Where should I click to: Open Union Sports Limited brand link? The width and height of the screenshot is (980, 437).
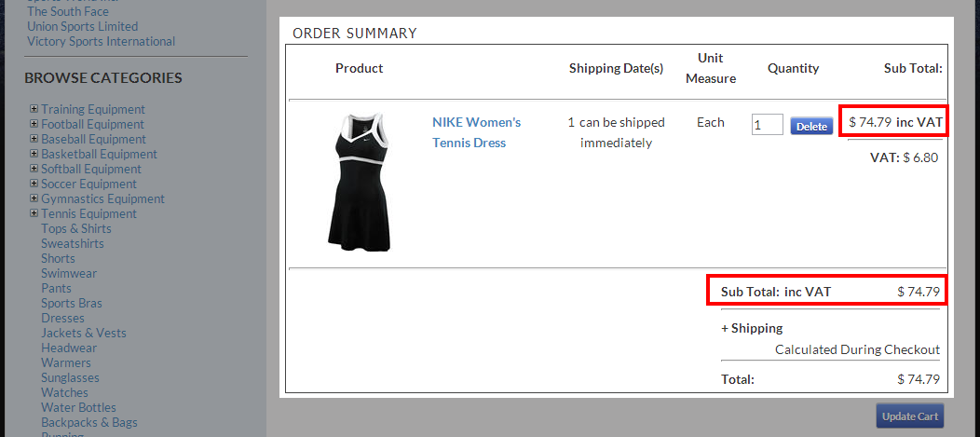click(83, 26)
